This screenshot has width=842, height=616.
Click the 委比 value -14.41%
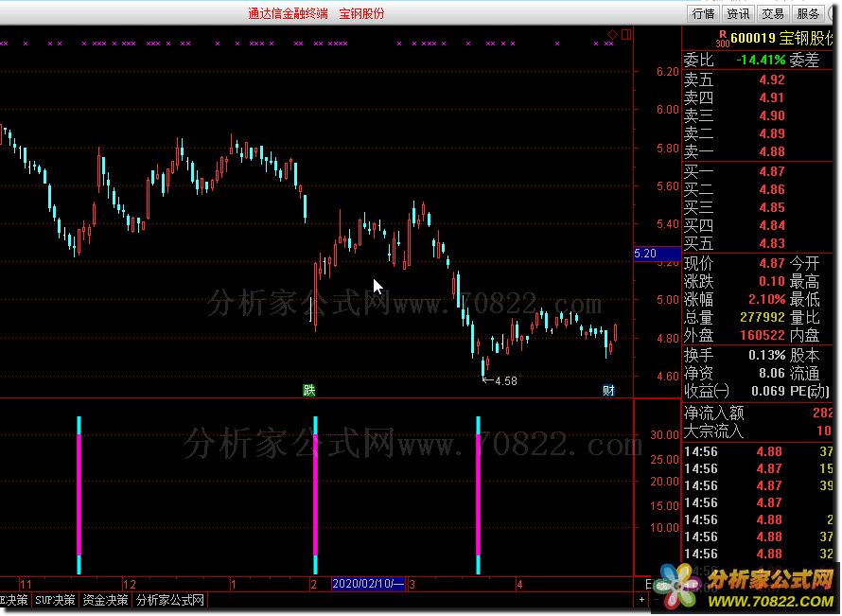point(761,60)
